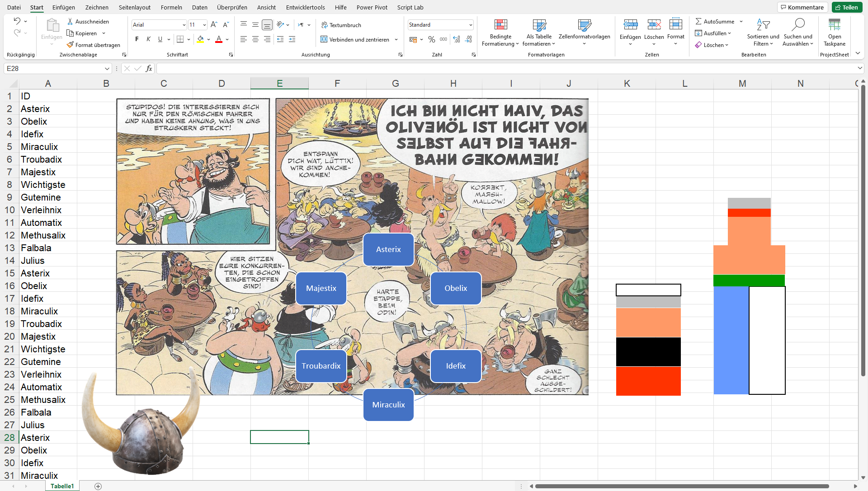Viewport: 868px width, 491px height.
Task: Click the yellow fill color swatch button
Action: click(200, 39)
